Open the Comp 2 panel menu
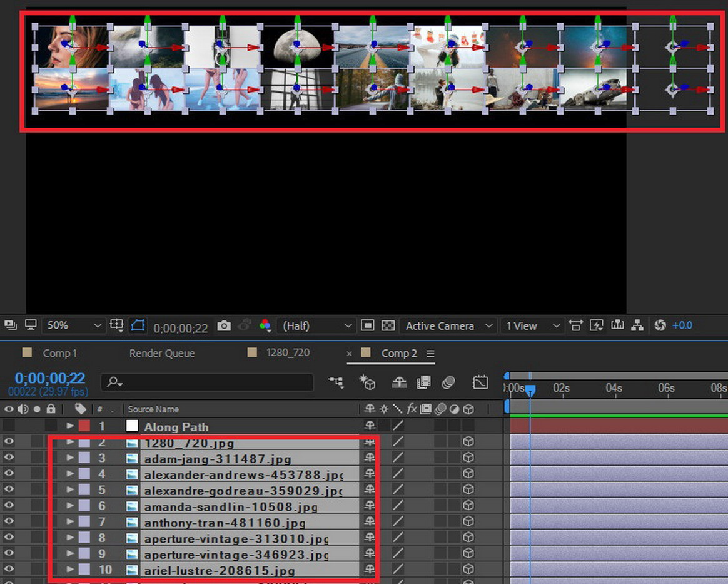 coord(430,354)
